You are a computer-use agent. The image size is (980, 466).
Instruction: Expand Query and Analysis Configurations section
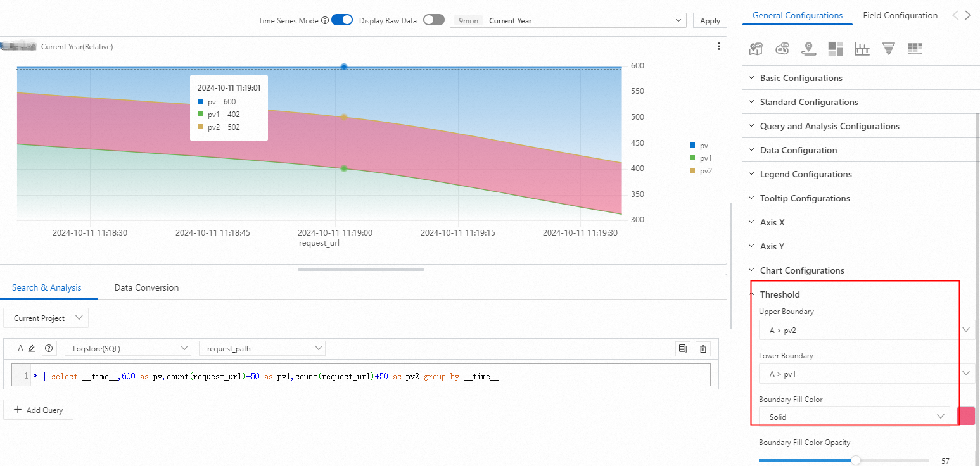click(x=862, y=126)
